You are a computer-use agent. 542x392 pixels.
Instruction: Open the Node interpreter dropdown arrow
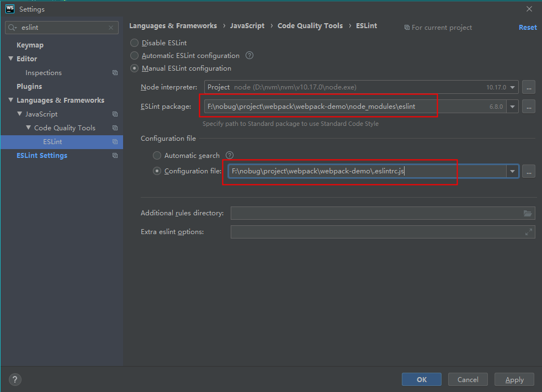click(512, 87)
